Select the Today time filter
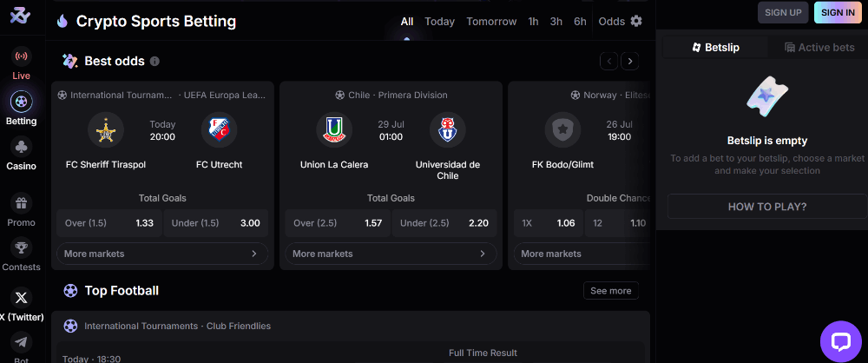The height and width of the screenshot is (363, 868). coord(439,21)
